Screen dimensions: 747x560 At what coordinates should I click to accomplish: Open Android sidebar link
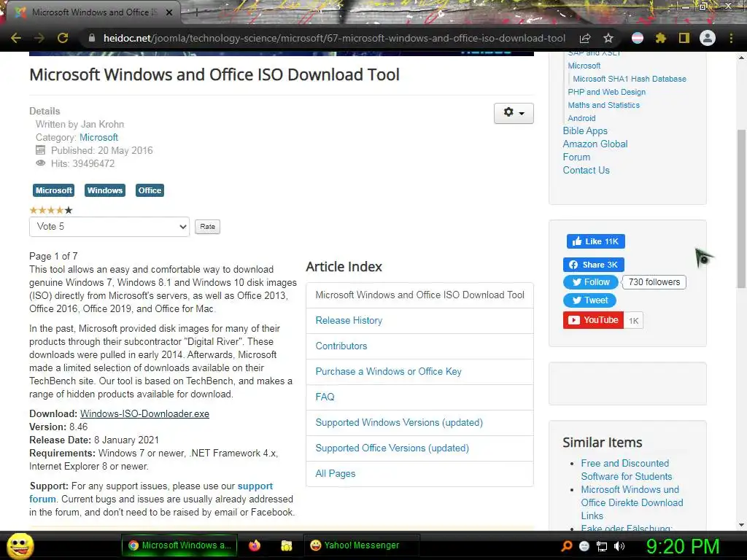581,118
